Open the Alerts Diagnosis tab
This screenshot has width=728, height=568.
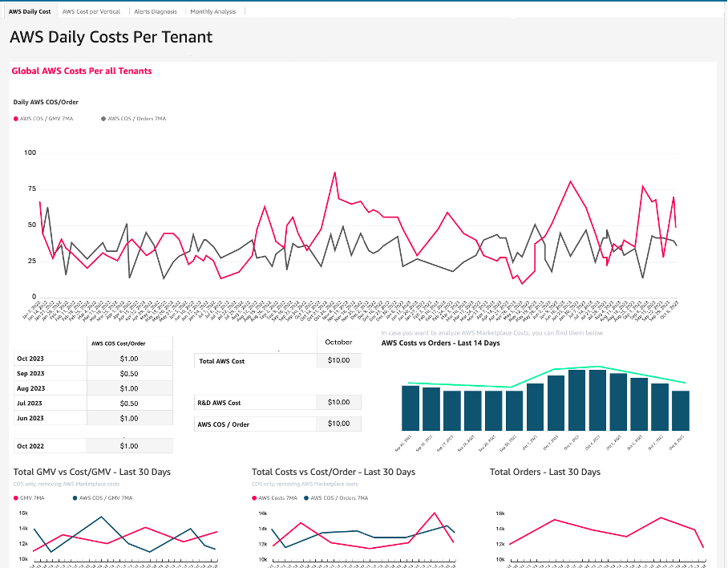pyautogui.click(x=156, y=12)
